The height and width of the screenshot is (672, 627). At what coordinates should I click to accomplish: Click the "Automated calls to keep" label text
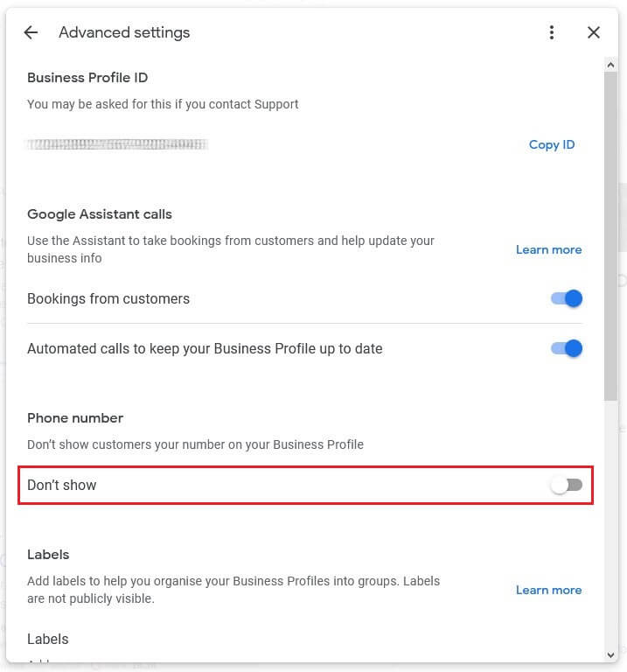[x=205, y=348]
